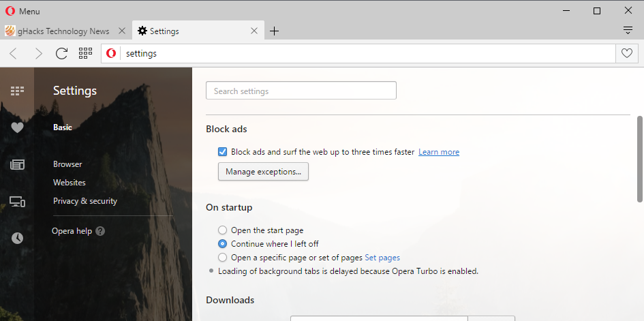The height and width of the screenshot is (321, 644).
Task: Minimize the Opera window
Action: point(567,11)
